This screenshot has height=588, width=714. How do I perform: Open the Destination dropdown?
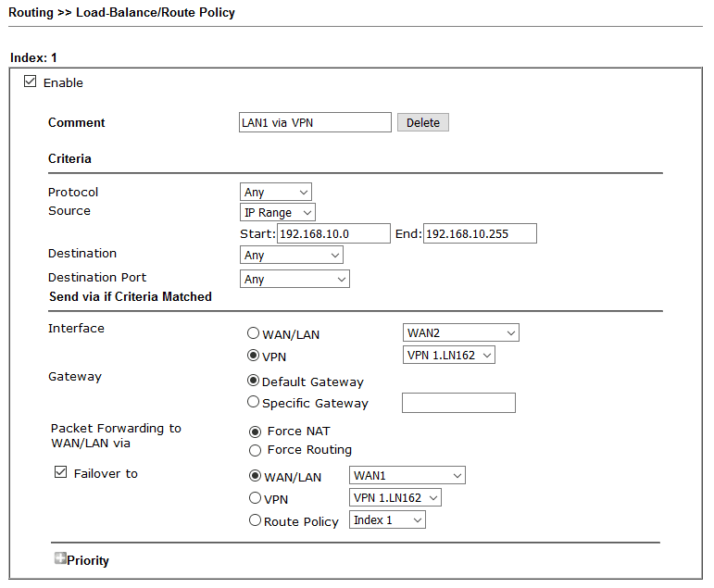click(x=292, y=255)
